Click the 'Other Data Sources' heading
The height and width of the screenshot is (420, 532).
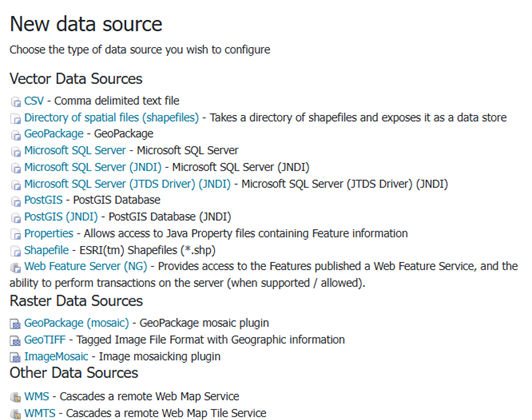(x=74, y=373)
